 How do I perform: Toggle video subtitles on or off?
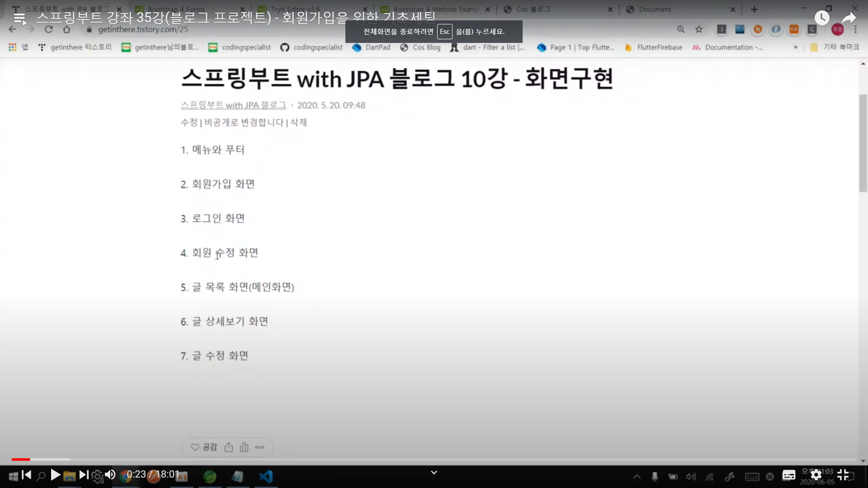tap(789, 475)
